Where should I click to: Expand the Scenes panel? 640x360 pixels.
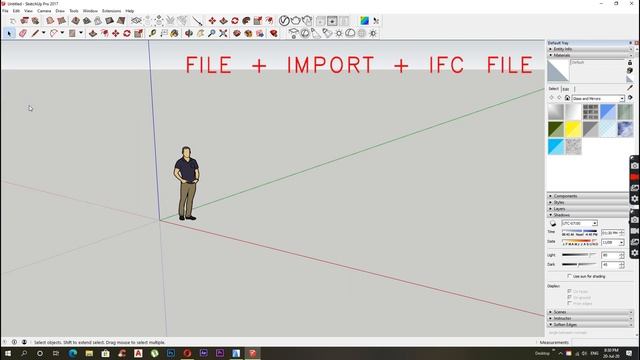click(590, 312)
